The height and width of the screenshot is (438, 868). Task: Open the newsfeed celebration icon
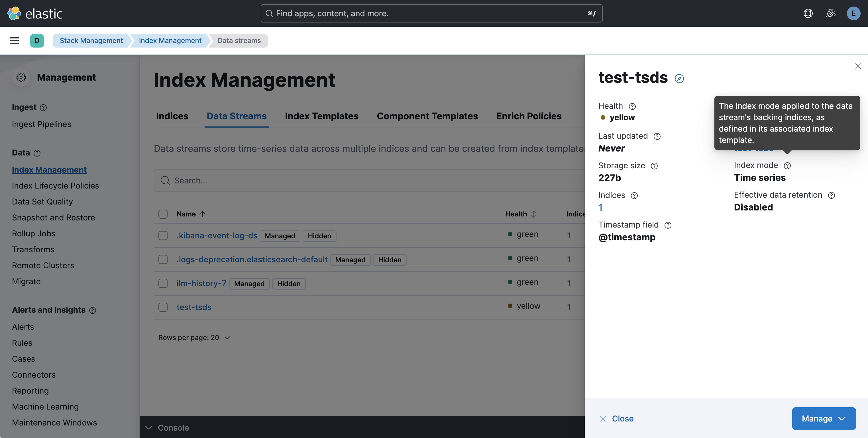click(831, 13)
